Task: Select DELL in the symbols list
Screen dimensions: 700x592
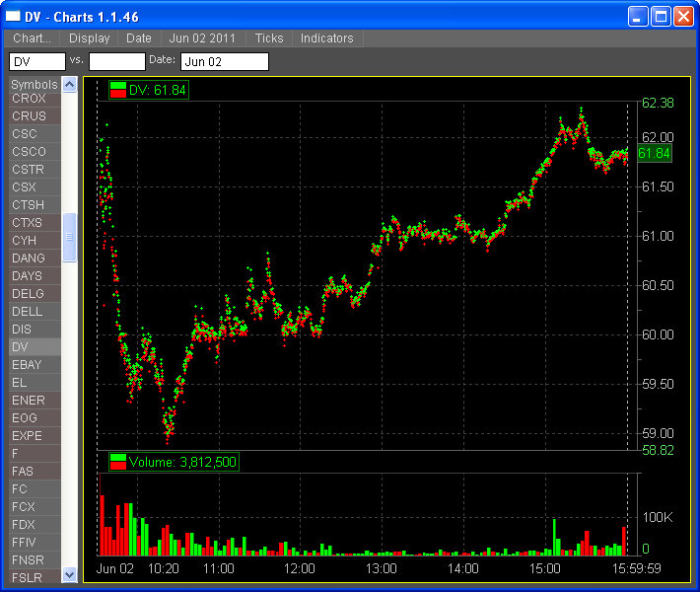Action: 35,312
